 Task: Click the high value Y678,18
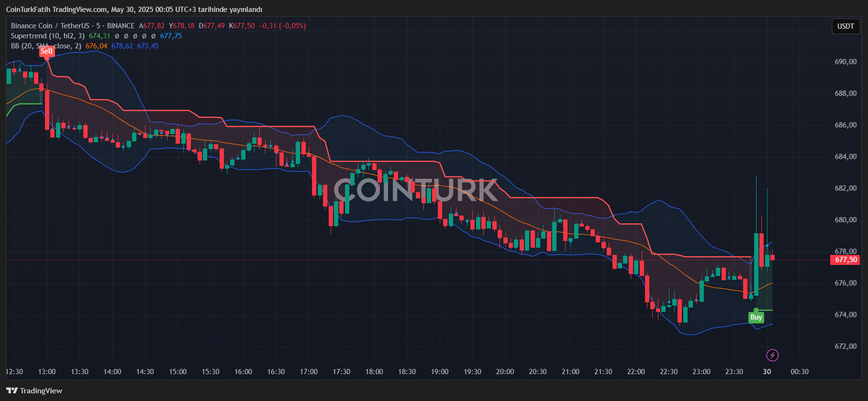[x=182, y=26]
